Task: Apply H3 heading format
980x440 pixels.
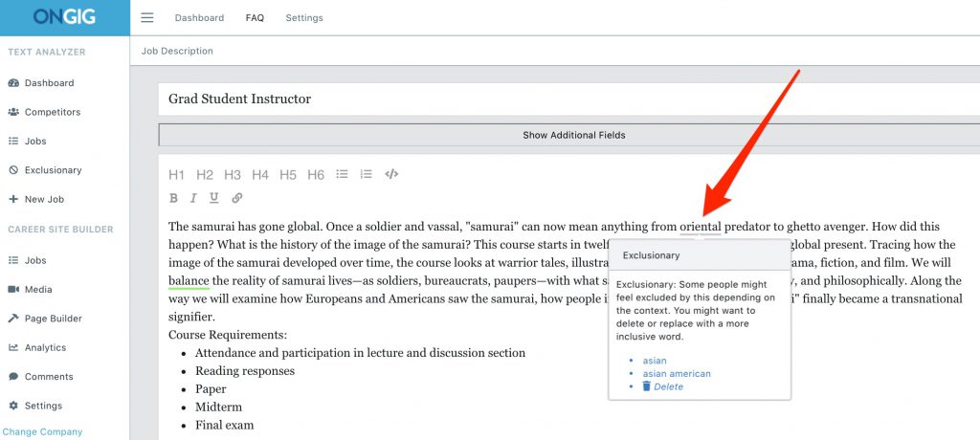Action: 233,175
